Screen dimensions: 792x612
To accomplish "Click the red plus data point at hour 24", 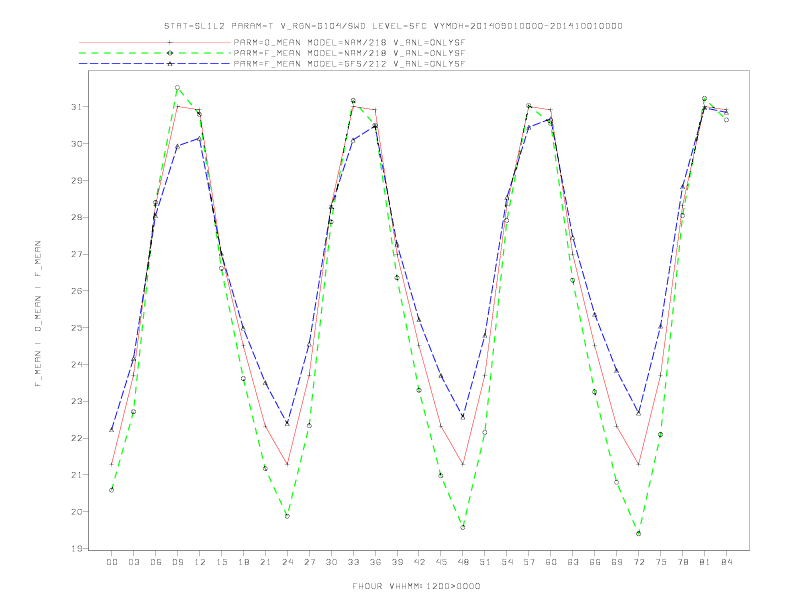I will pyautogui.click(x=287, y=464).
